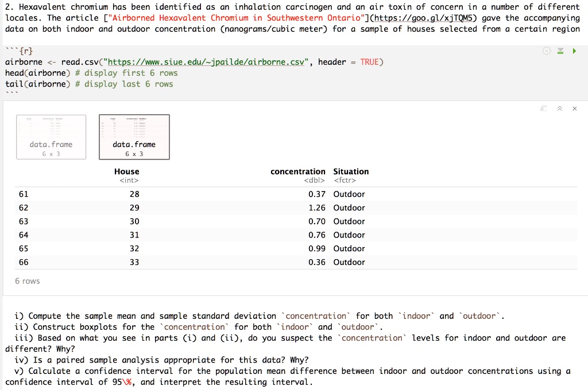Click concentration value 0.37
Viewport: 588px width, 390px height.
tap(317, 194)
